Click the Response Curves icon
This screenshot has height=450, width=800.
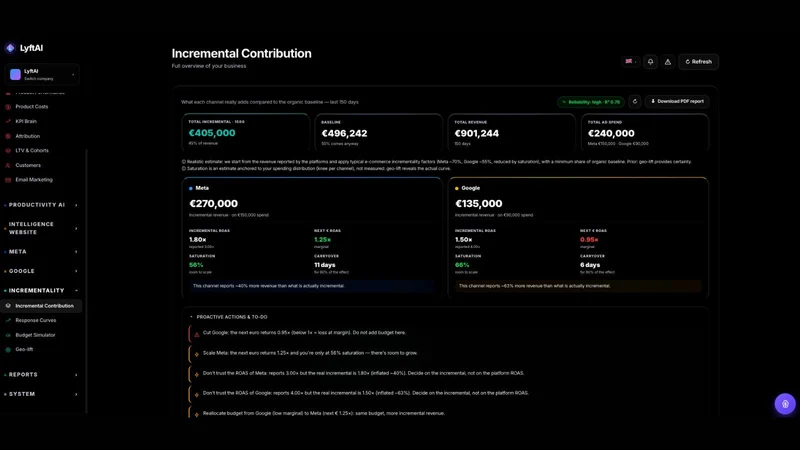8,320
